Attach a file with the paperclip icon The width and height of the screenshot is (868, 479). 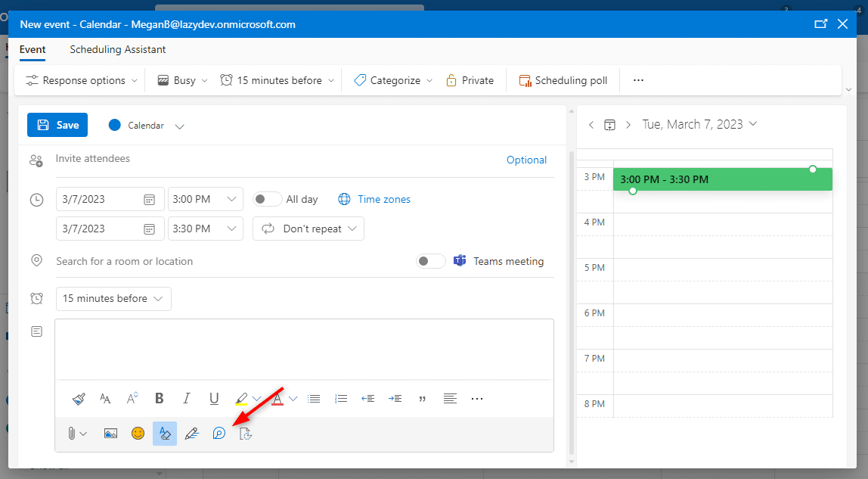pos(73,433)
